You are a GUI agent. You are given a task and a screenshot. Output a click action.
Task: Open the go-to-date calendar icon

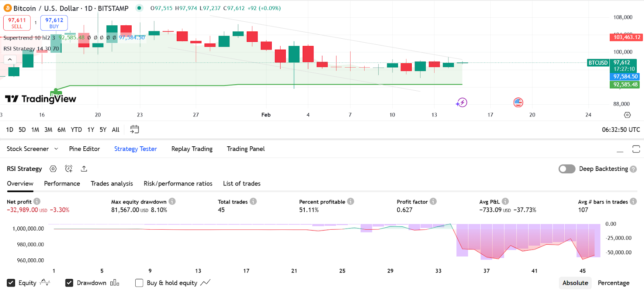pos(134,129)
